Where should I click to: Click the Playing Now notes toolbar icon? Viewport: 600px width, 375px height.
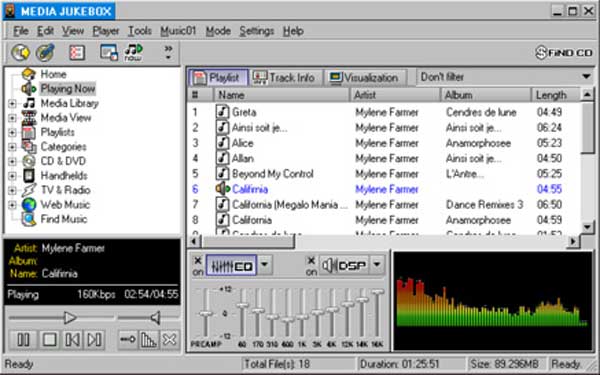click(x=133, y=52)
